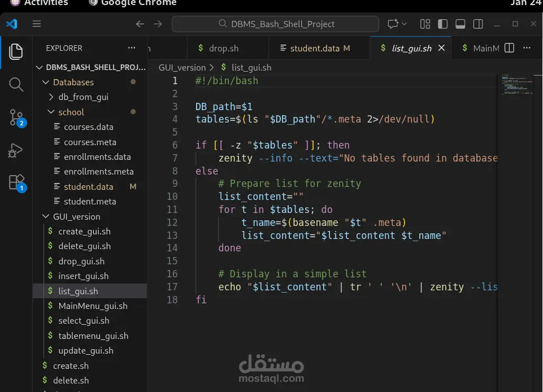This screenshot has height=392, width=543.
Task: Click the GUI_version breadcrumb label
Action: (x=181, y=67)
